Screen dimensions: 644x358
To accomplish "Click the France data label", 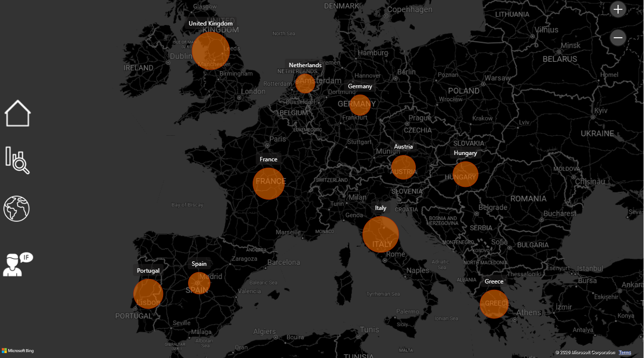I will click(x=268, y=159).
